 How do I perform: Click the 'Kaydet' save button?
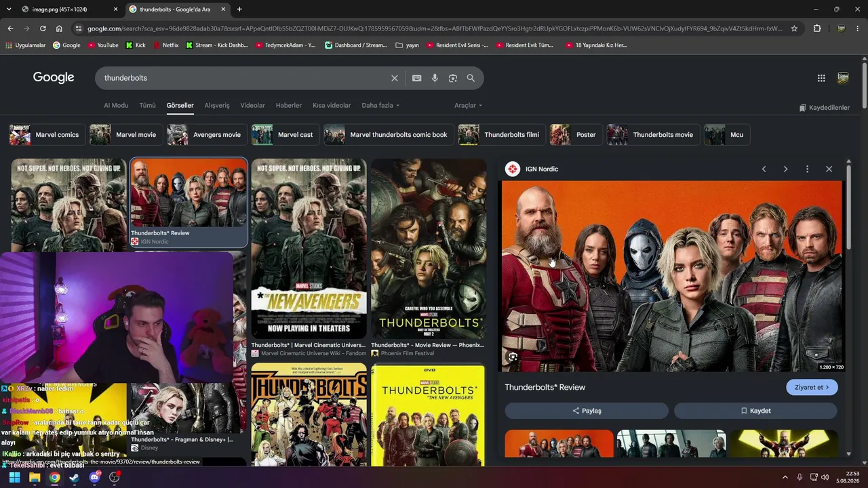click(x=755, y=411)
